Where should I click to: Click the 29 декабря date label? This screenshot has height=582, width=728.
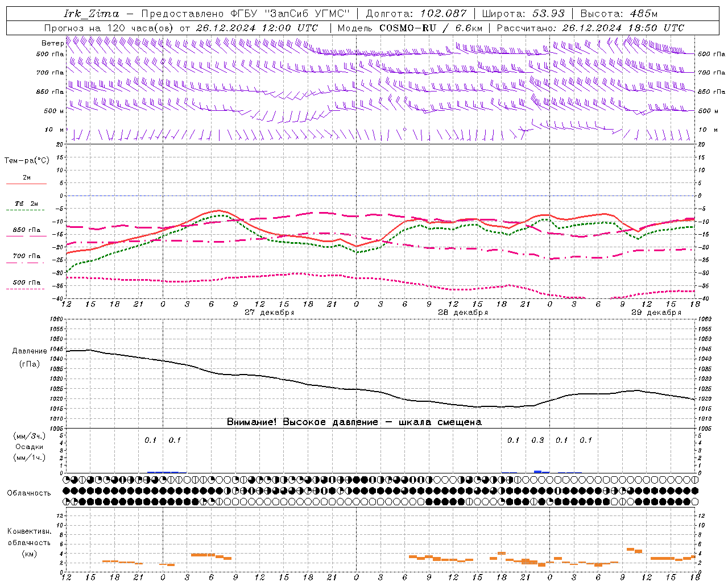(656, 313)
